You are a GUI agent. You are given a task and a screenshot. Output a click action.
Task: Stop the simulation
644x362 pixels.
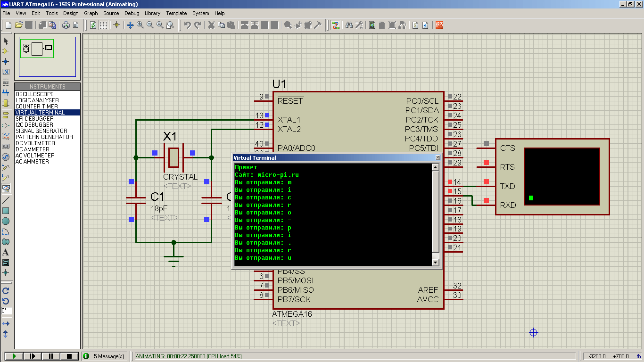point(69,356)
